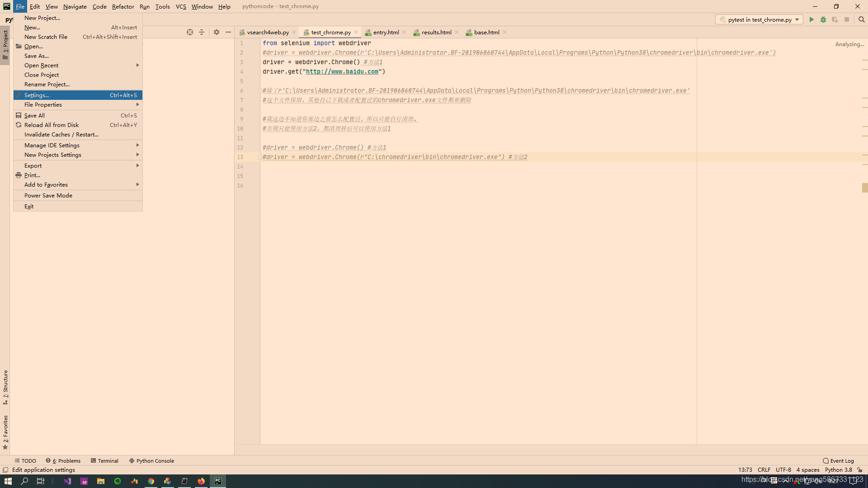The image size is (868, 488).
Task: Open the Edit menu
Action: click(x=35, y=6)
